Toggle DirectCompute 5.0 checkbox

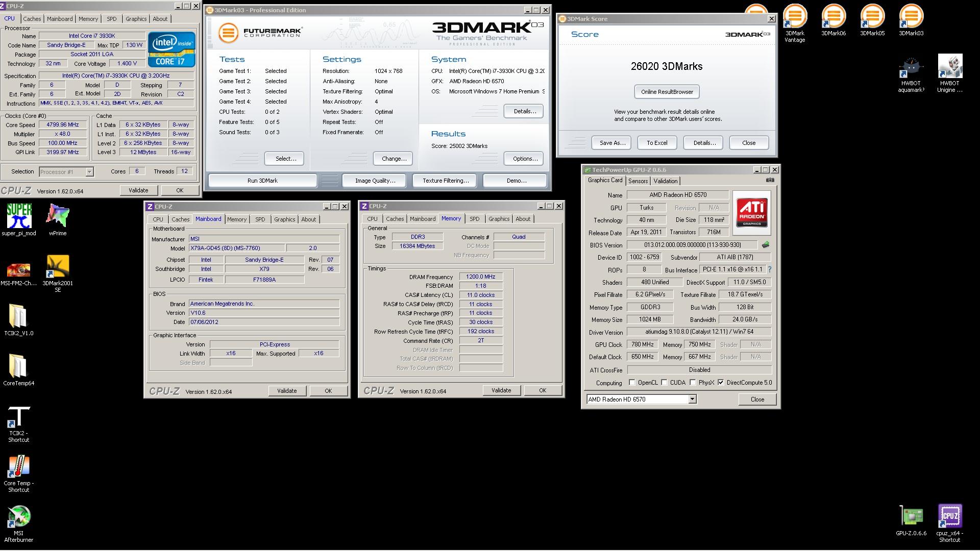(721, 382)
